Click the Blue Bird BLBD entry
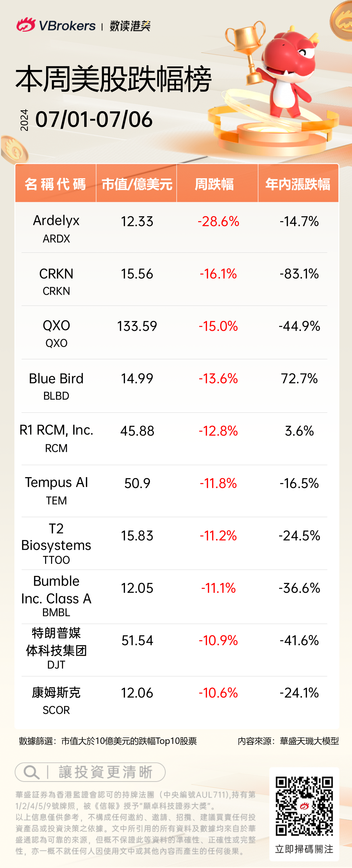Image resolution: width=352 pixels, height=868 pixels. click(56, 386)
